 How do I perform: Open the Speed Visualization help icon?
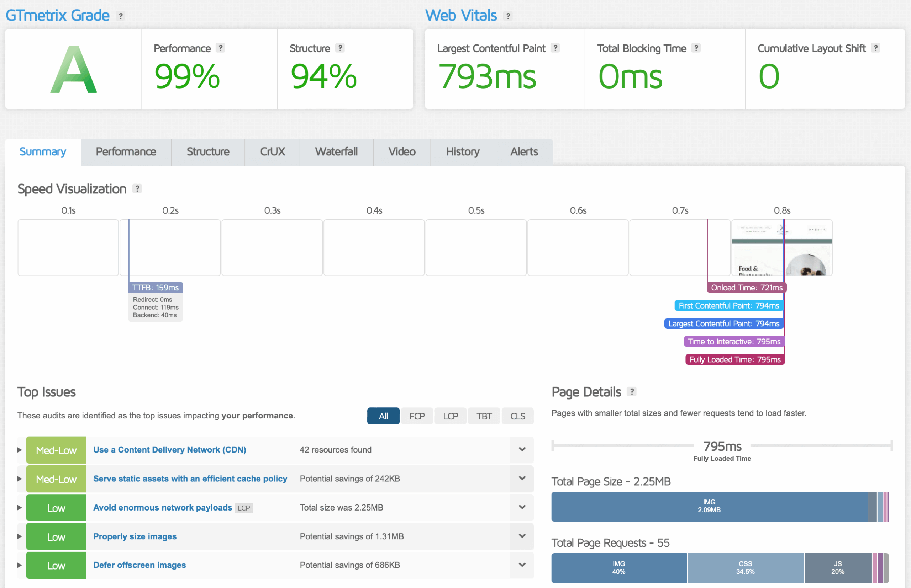pos(137,188)
